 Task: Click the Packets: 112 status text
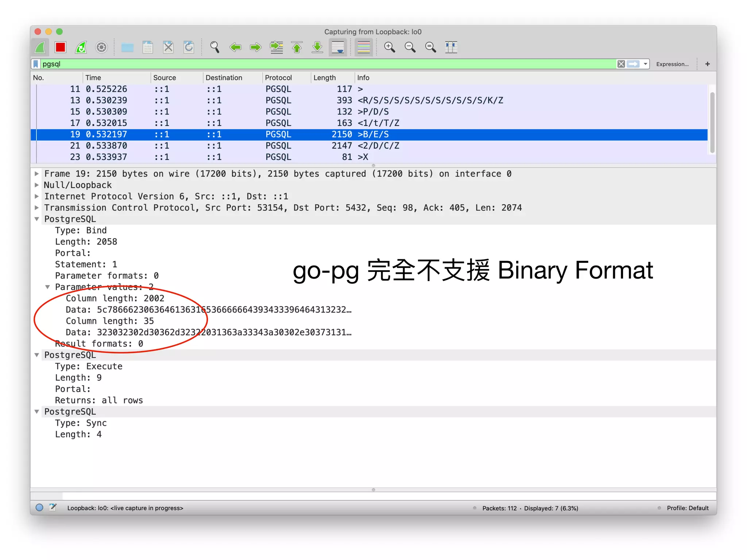(x=499, y=508)
